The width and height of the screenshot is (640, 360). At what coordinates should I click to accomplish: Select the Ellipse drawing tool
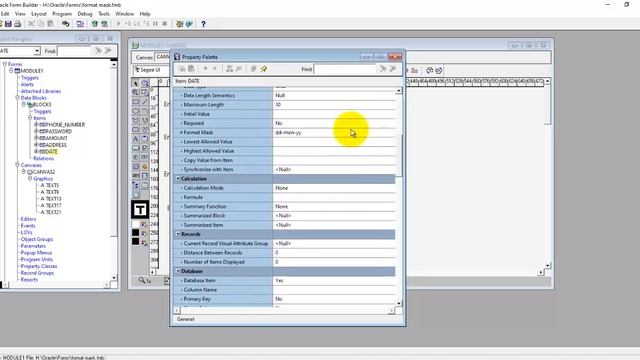pos(136,111)
